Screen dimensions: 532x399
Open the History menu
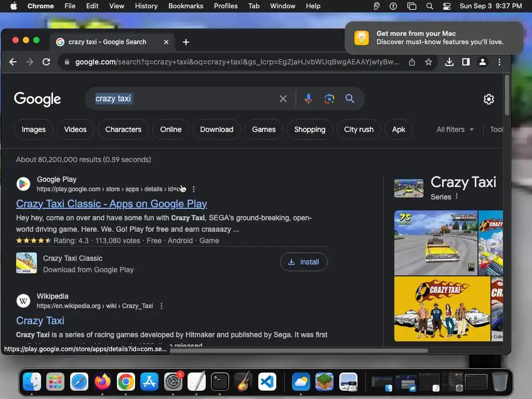pyautogui.click(x=146, y=6)
